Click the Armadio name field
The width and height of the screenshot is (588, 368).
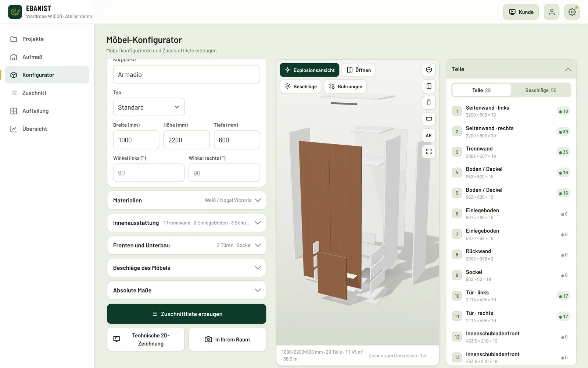pos(187,74)
